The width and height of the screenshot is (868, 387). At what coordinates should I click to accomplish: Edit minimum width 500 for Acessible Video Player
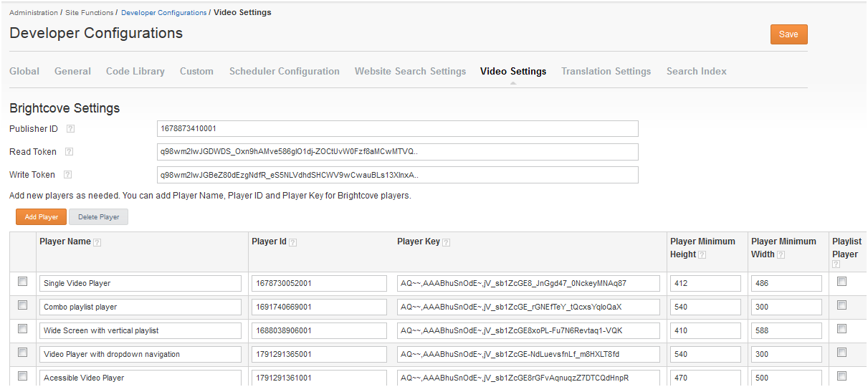(x=786, y=378)
